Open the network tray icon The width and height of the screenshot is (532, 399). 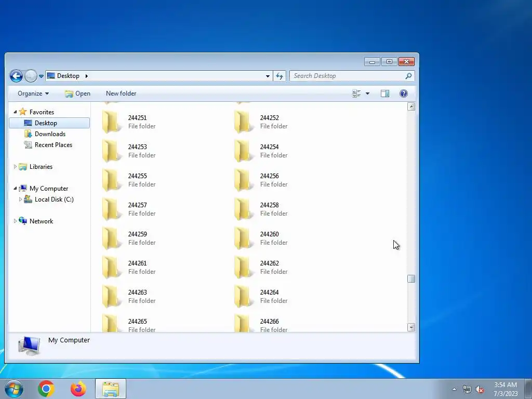coord(467,389)
